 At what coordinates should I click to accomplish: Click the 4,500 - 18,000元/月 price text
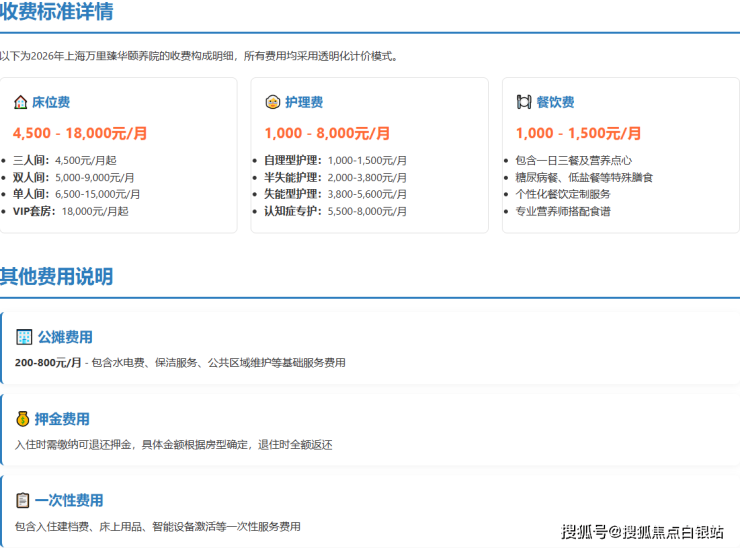pos(80,133)
